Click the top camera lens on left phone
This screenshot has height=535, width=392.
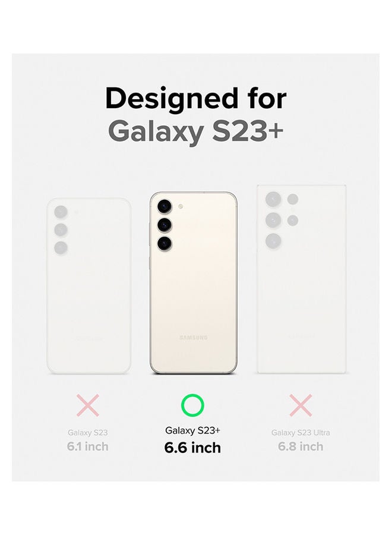tap(61, 212)
